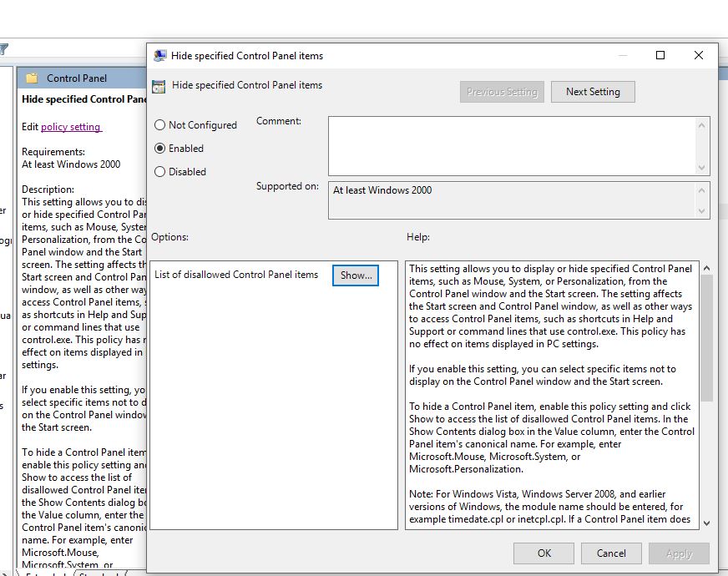
Task: Dismiss the dialog with Cancel
Action: [x=611, y=553]
